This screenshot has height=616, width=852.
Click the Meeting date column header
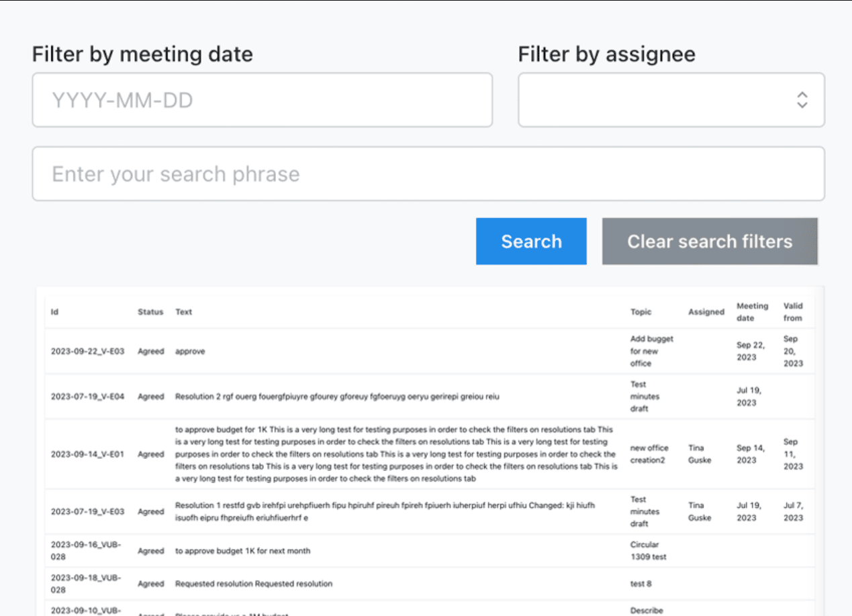pyautogui.click(x=752, y=312)
